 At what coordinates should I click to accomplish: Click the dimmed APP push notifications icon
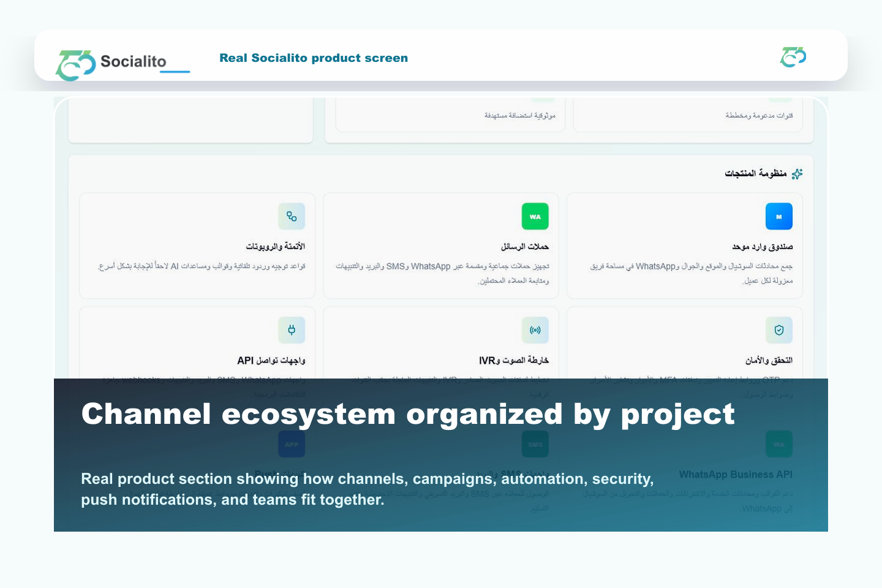tap(292, 444)
